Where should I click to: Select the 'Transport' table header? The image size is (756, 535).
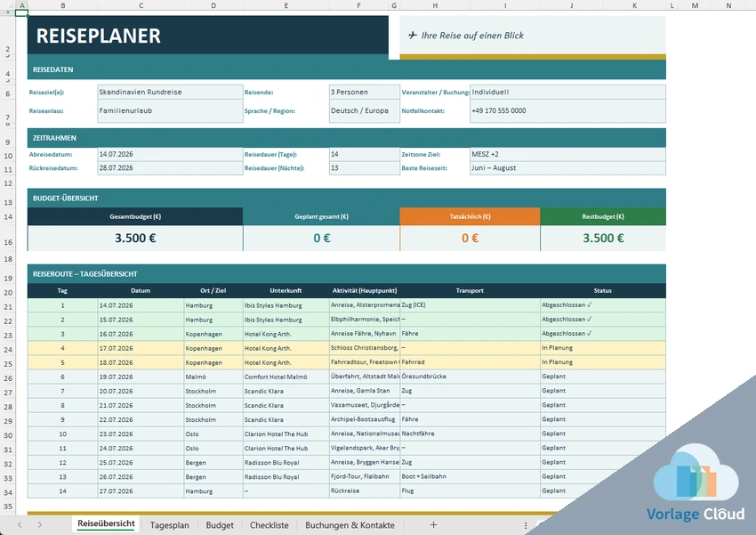click(x=470, y=290)
